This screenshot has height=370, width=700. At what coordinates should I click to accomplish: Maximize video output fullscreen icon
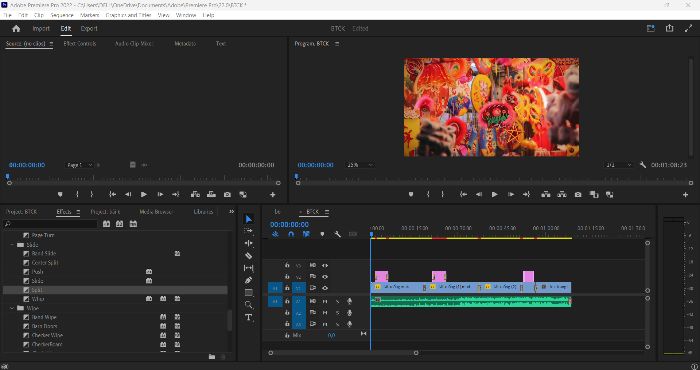[688, 28]
